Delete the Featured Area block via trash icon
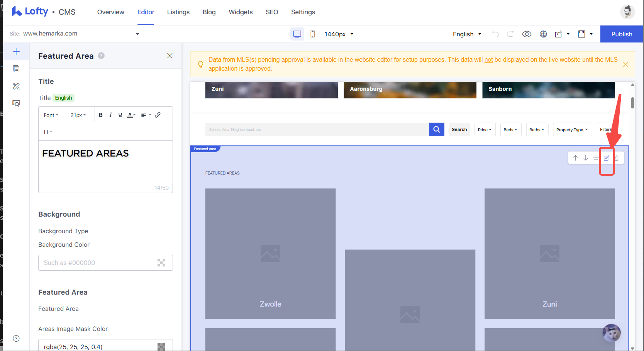Viewport: 644px width, 351px height. (x=617, y=158)
